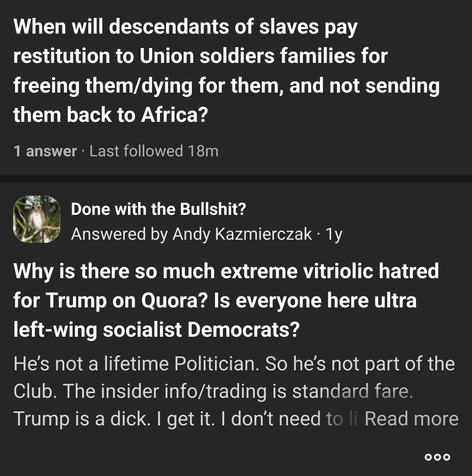Open the three-dot more options menu
Screen dimensions: 472x476
click(437, 457)
